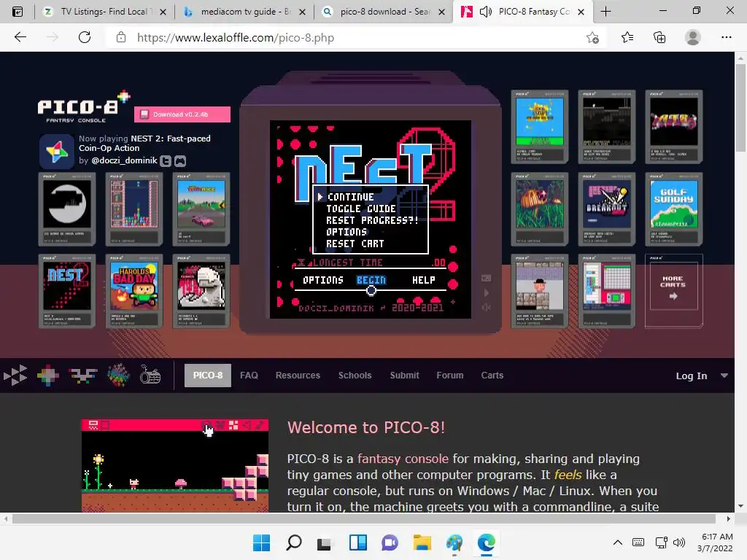Image resolution: width=747 pixels, height=560 pixels.
Task: Open the browser profile avatar
Action: [x=693, y=37]
